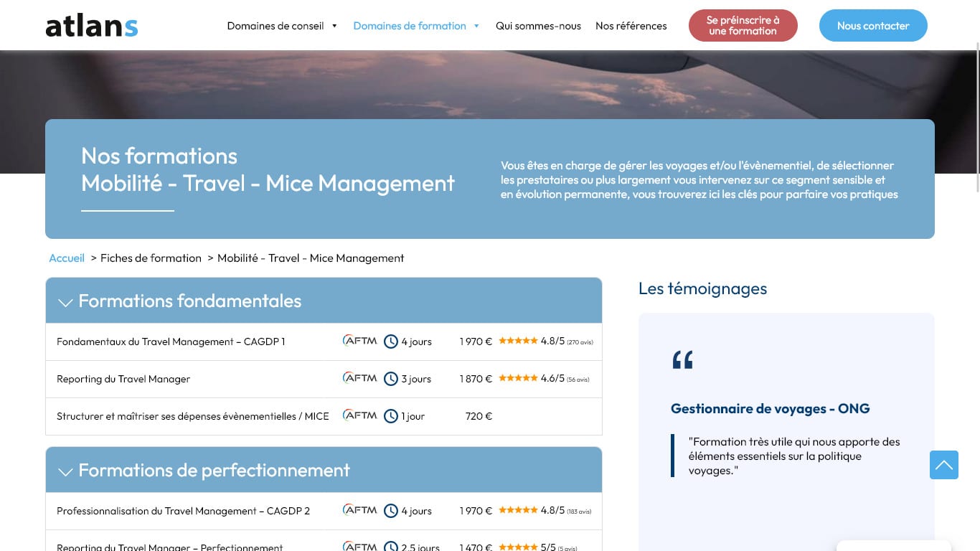Open Structurer et maîtriser ses dépenses évènementielles / MICE

point(193,416)
